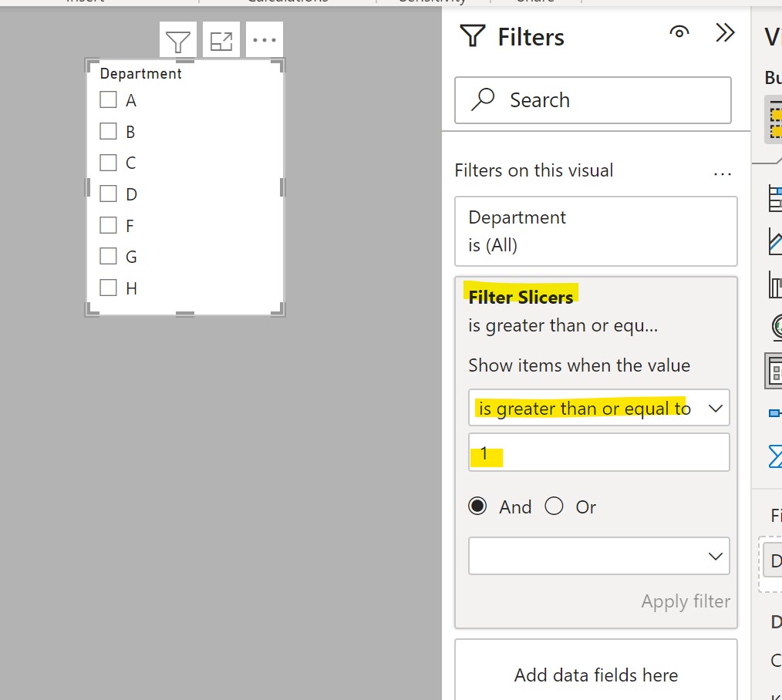Open More options ellipsis above the slicer

coord(265,40)
